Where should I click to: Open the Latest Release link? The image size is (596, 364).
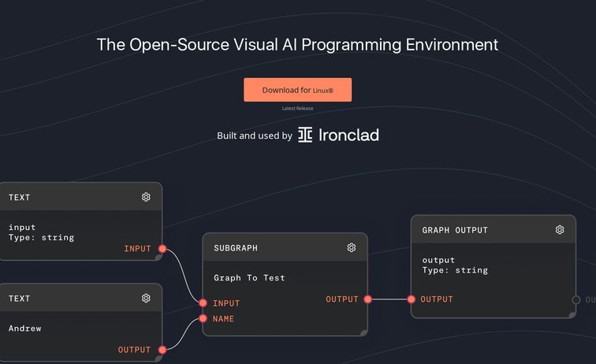[297, 109]
